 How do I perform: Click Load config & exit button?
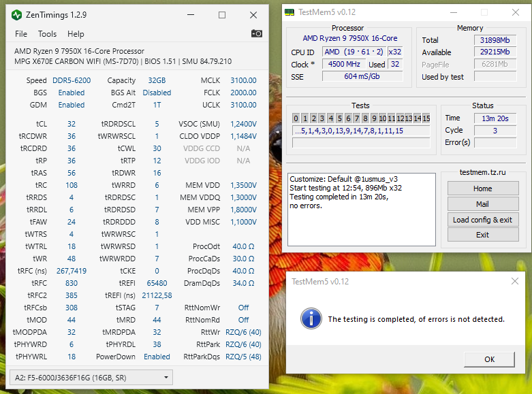click(483, 220)
